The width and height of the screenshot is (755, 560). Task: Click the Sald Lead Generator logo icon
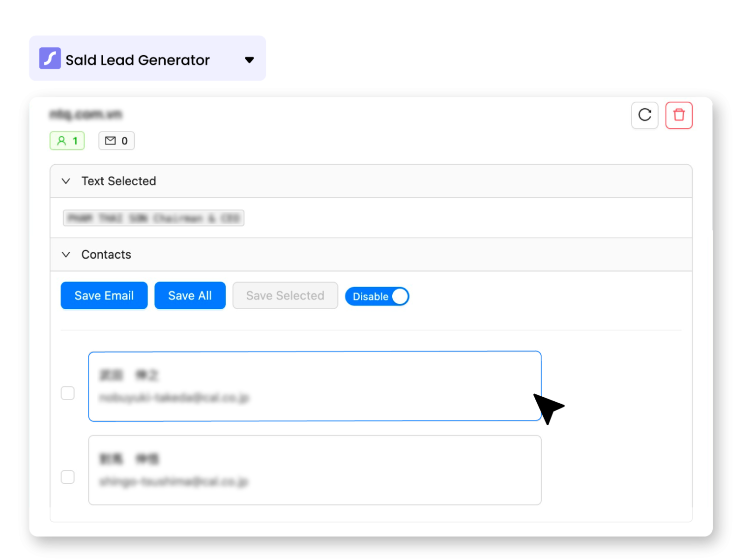click(x=50, y=59)
